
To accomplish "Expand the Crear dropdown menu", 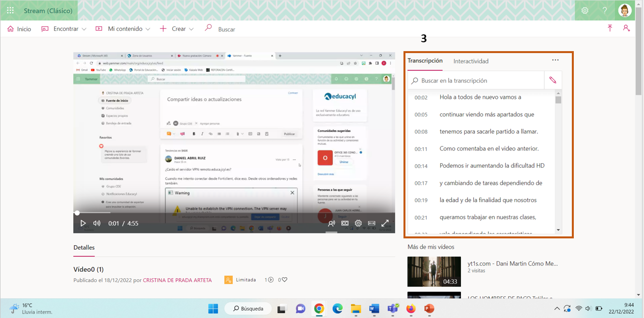I will 177,29.
